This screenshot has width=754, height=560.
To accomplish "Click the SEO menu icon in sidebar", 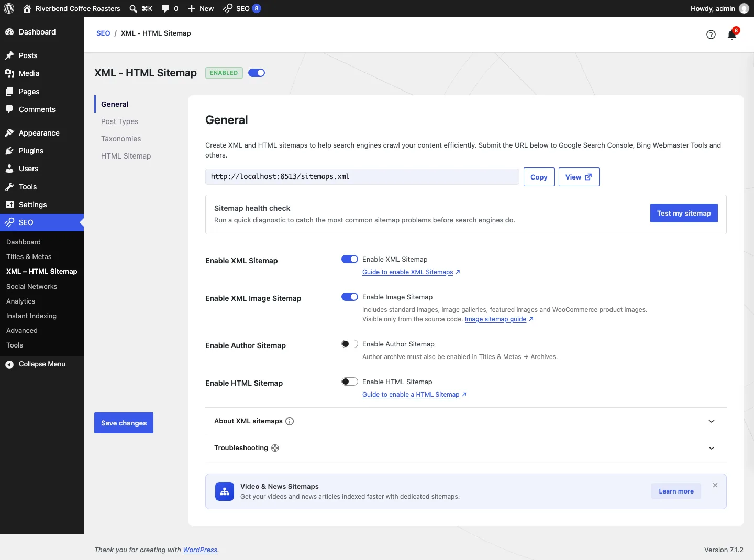I will pyautogui.click(x=9, y=222).
